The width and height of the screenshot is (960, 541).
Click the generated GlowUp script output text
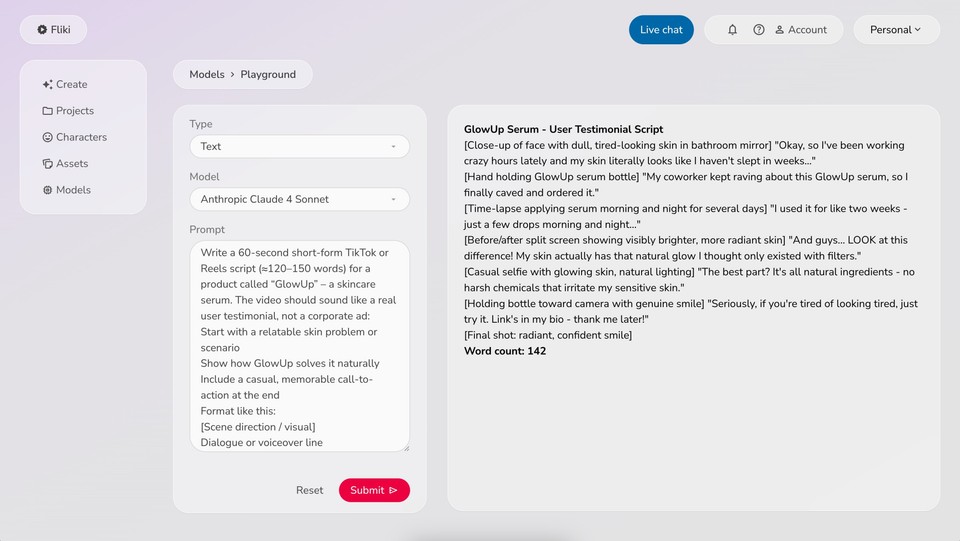point(690,240)
